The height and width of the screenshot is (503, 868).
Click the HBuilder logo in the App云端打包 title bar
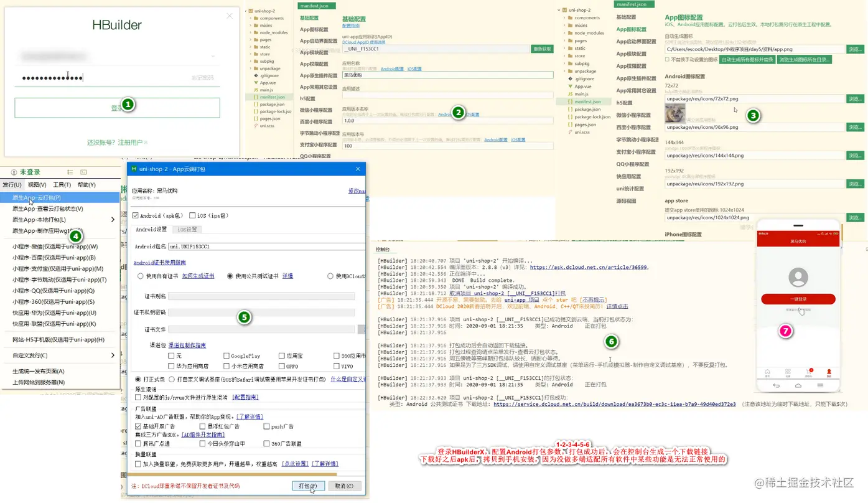click(x=134, y=169)
